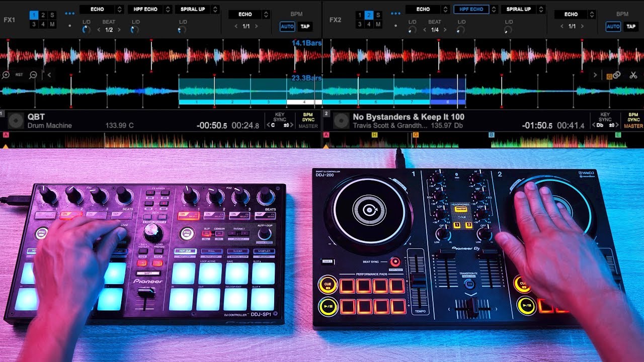Click the orange G marker icon near link
The height and width of the screenshot is (362, 644).
[609, 76]
